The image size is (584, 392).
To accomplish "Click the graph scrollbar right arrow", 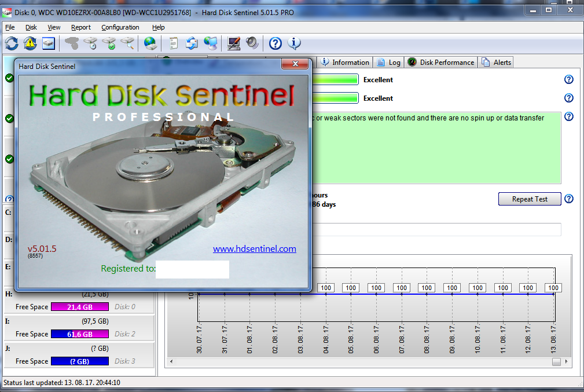I will coord(567,361).
